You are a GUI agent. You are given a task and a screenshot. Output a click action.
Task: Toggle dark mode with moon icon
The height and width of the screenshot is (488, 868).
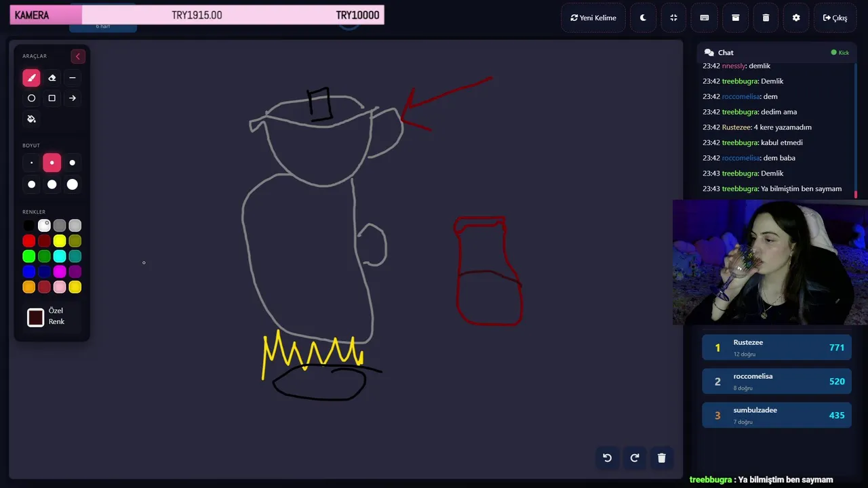click(x=643, y=18)
